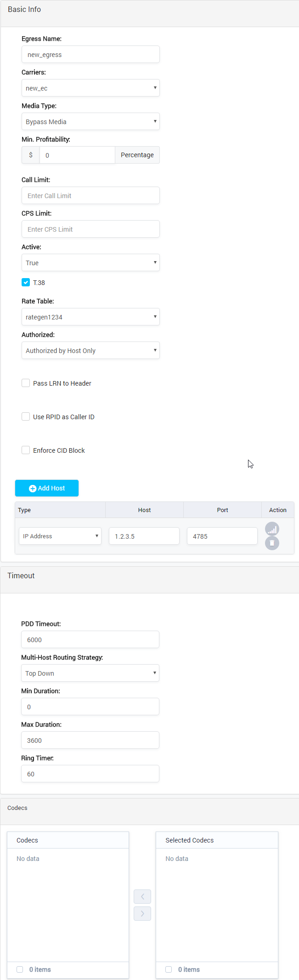
Task: Open the Carriers dropdown
Action: [90, 88]
